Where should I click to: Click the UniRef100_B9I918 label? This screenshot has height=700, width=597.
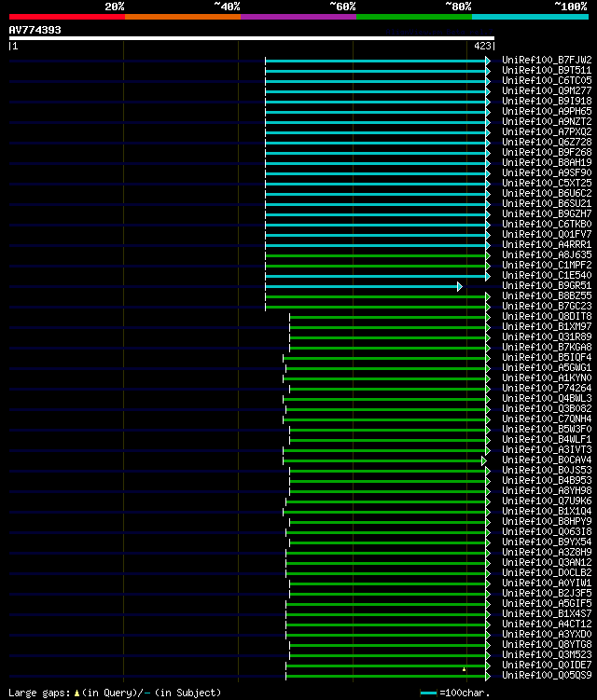[x=547, y=101]
